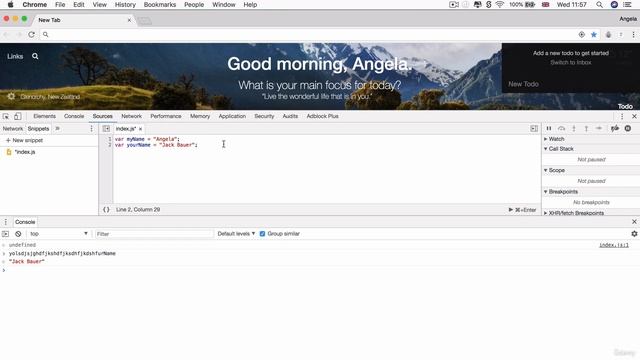Screen dimensions: 640x360
Task: Click the Step icon in debugger
Action: (x=599, y=129)
